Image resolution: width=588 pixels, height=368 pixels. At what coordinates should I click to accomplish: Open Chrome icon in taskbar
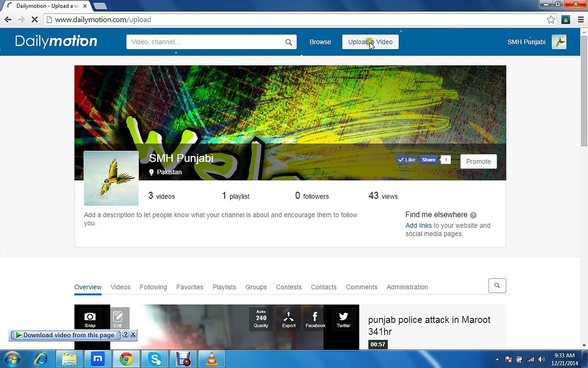[127, 359]
